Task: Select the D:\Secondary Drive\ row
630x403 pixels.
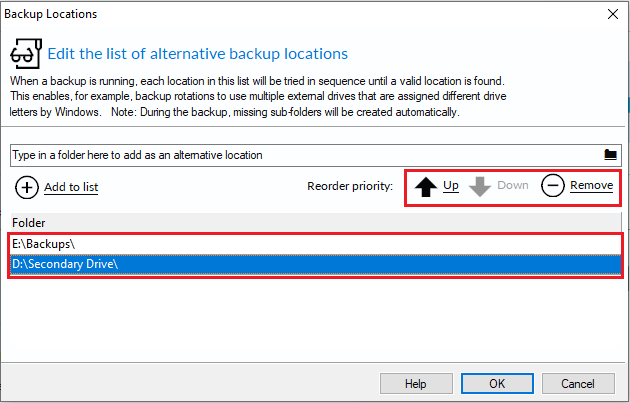Action: click(316, 264)
